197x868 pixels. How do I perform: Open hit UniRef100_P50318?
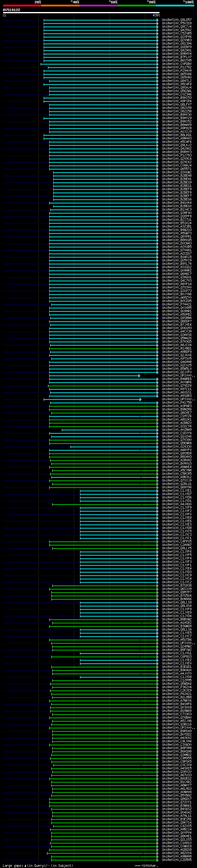tap(177, 23)
